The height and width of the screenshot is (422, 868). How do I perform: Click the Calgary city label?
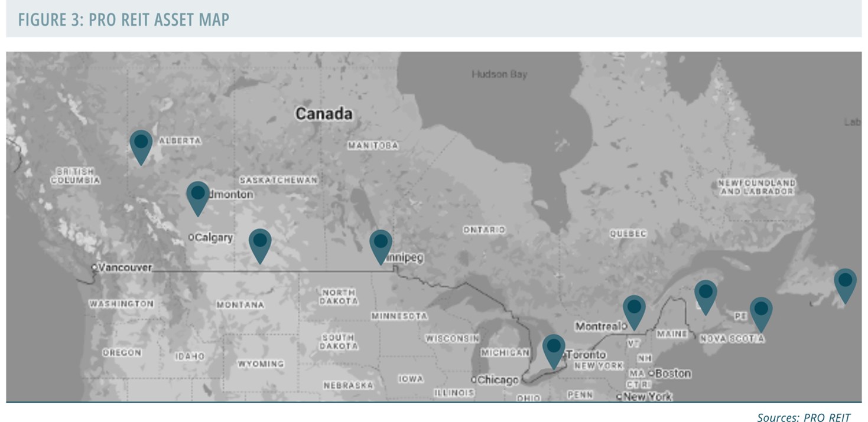click(x=213, y=237)
